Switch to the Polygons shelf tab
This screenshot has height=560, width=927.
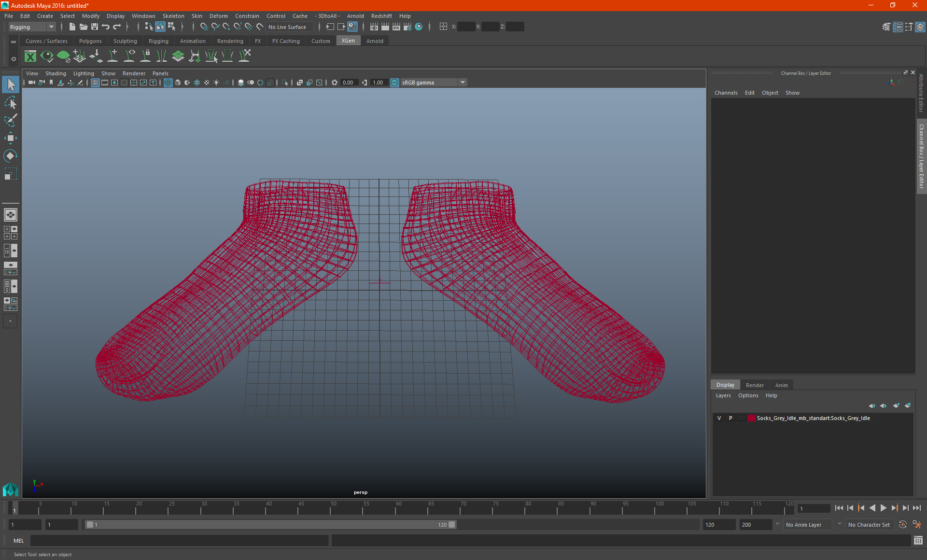point(90,41)
